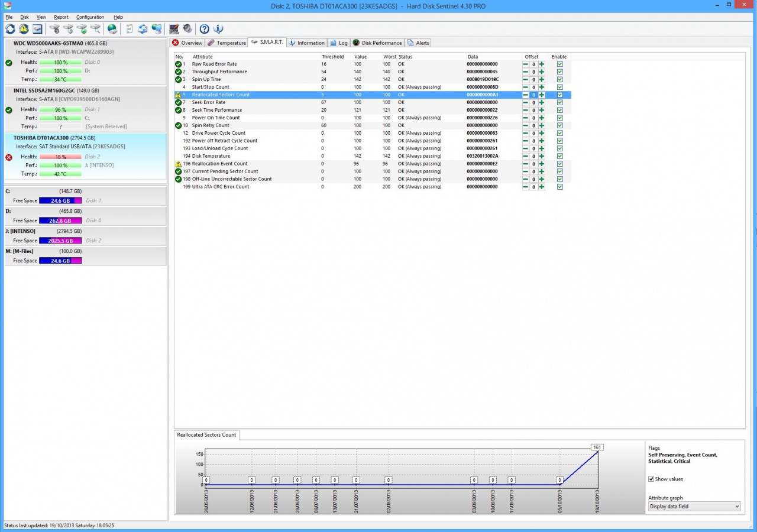Click green check icon on Current Pending Sector Count
This screenshot has width=757, height=532.
click(178, 171)
